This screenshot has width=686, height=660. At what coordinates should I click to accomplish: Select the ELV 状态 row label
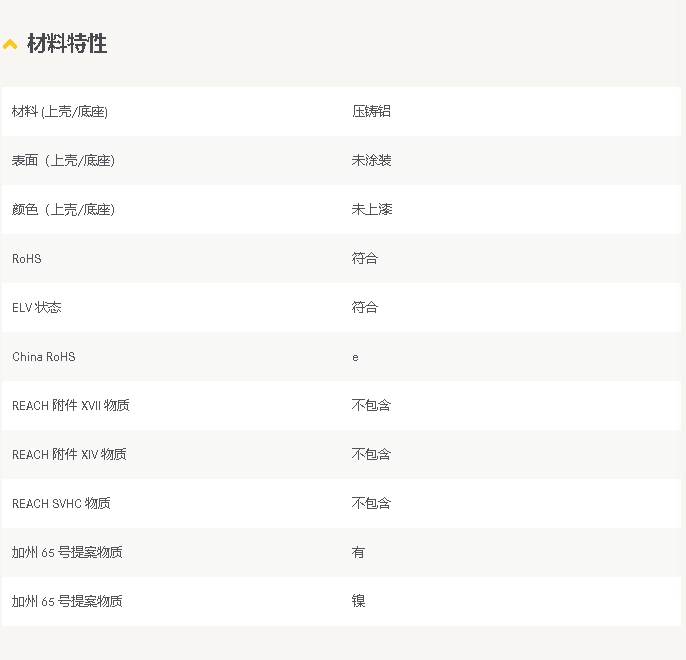click(37, 307)
